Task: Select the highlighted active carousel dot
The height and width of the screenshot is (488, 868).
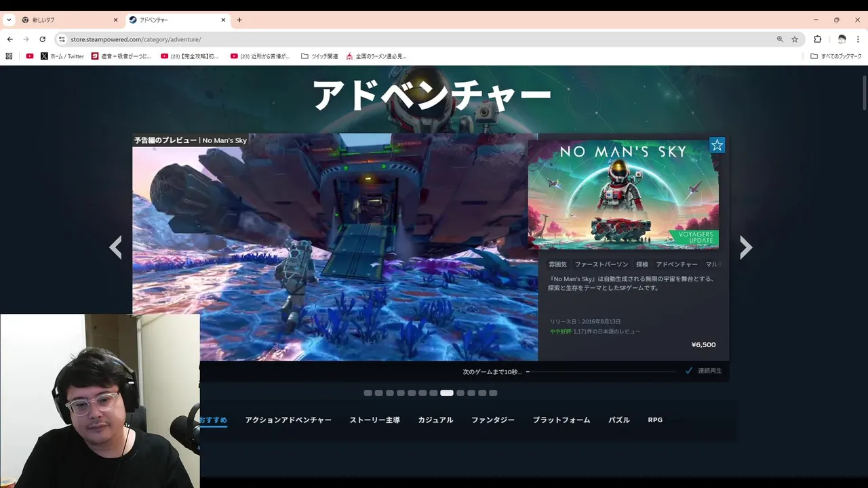Action: click(447, 393)
